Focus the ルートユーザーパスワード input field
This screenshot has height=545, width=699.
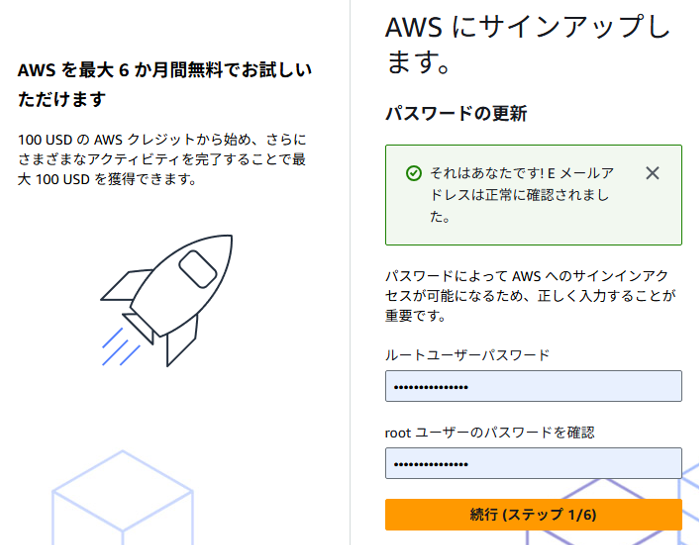[533, 386]
